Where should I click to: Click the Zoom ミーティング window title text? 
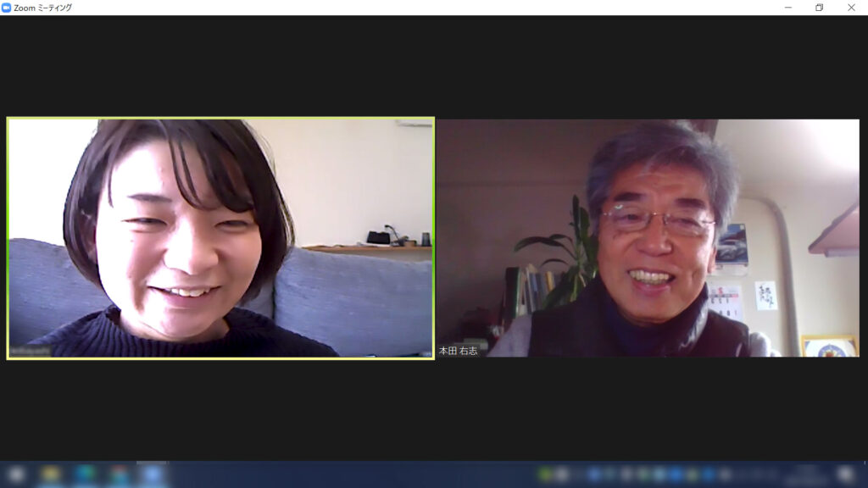click(x=43, y=8)
